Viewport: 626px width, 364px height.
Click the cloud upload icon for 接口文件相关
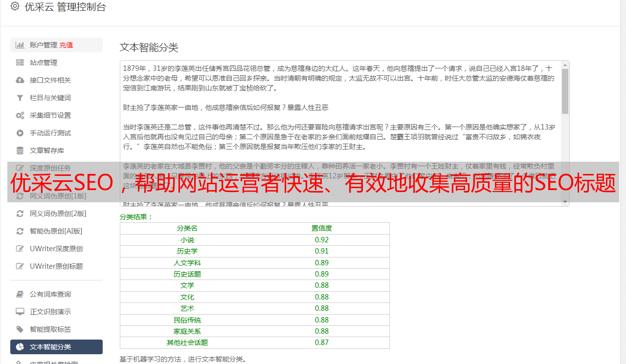coord(20,80)
